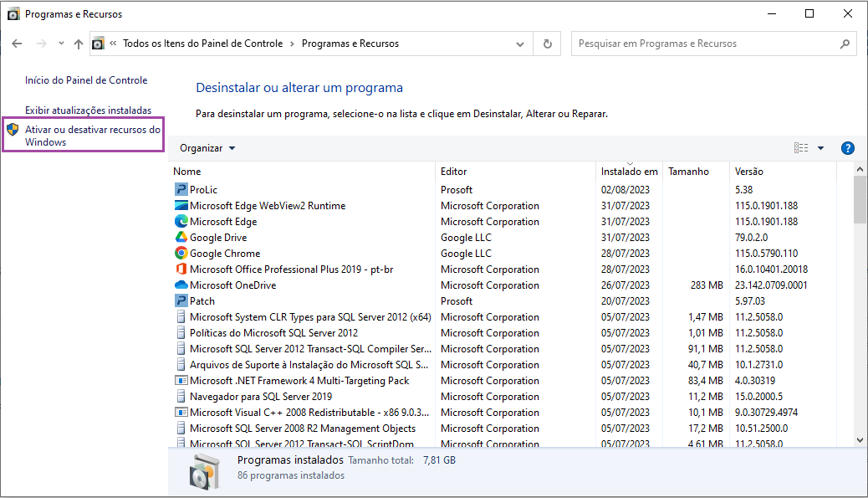Click the Microsoft System CLR Types icon
This screenshot has height=498, width=868.
pyautogui.click(x=181, y=317)
